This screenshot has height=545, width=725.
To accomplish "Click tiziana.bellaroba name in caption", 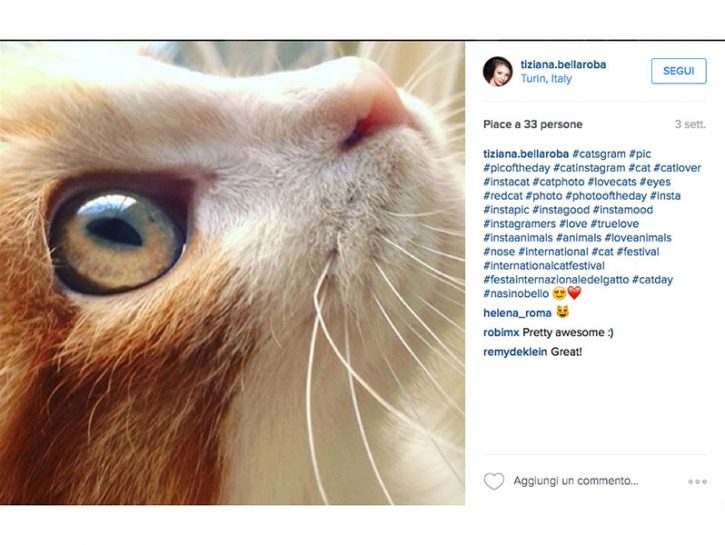I will 526,154.
